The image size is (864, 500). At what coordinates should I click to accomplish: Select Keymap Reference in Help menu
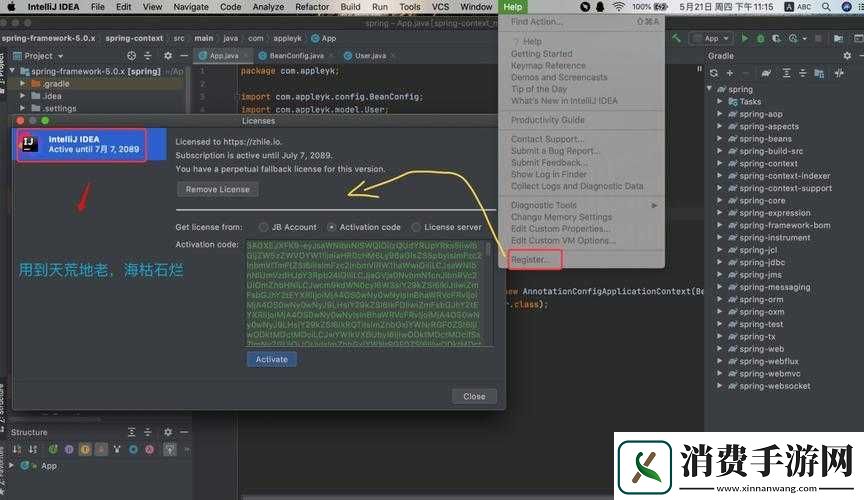pos(548,66)
